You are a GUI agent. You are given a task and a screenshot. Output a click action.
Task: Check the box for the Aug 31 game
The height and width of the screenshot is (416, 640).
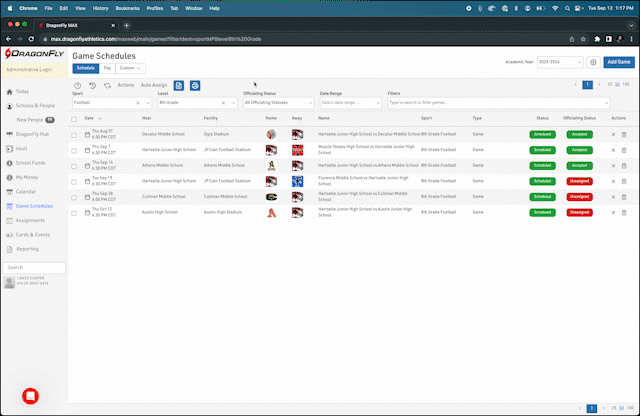click(73, 133)
